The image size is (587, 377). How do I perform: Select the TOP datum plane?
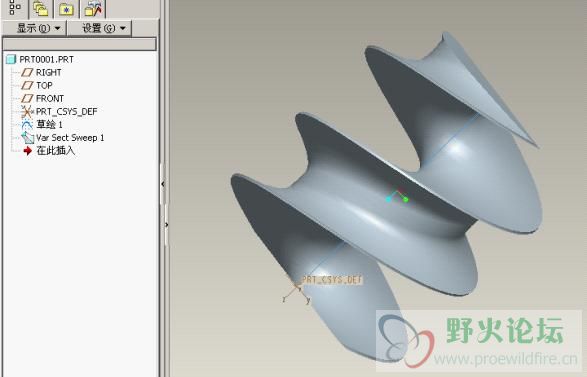[44, 85]
